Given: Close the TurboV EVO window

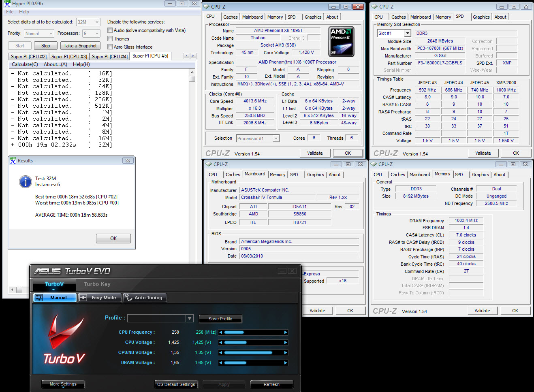Looking at the screenshot, I should click(293, 271).
